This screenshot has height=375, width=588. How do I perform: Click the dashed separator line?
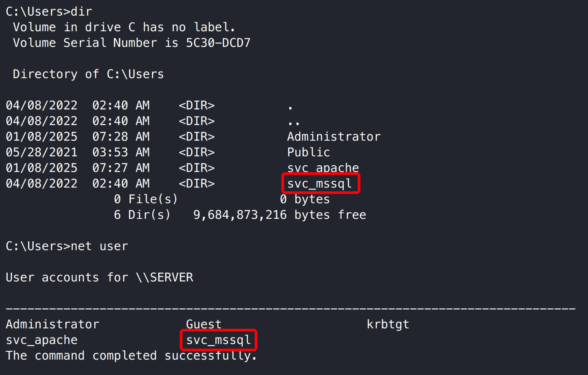tap(290, 308)
